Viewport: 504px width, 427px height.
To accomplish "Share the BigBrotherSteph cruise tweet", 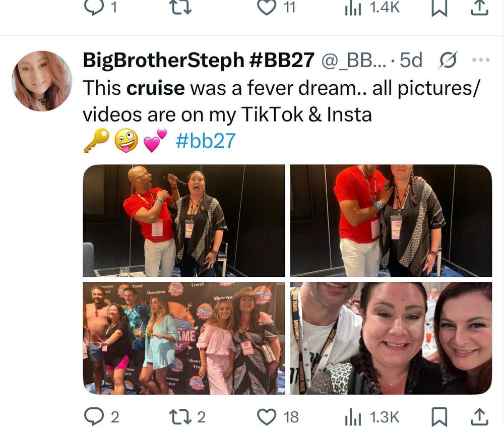I will [x=480, y=417].
